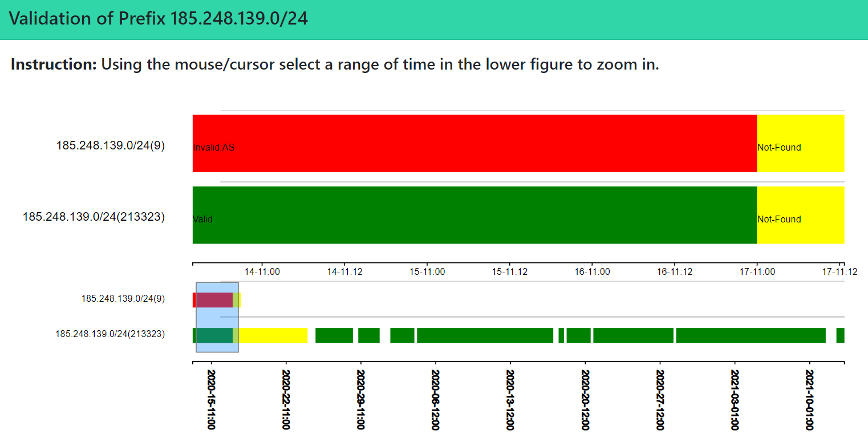Click the green Valid bar

474,215
